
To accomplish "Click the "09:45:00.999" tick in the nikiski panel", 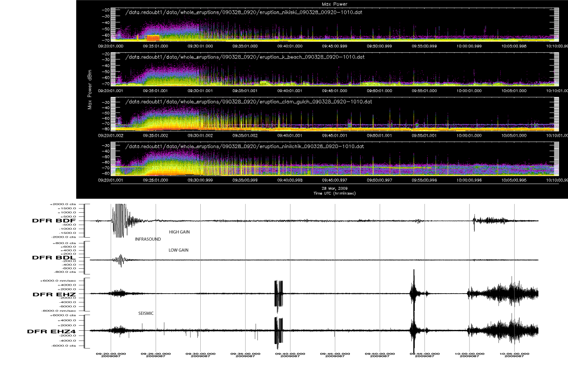I will coord(335,46).
